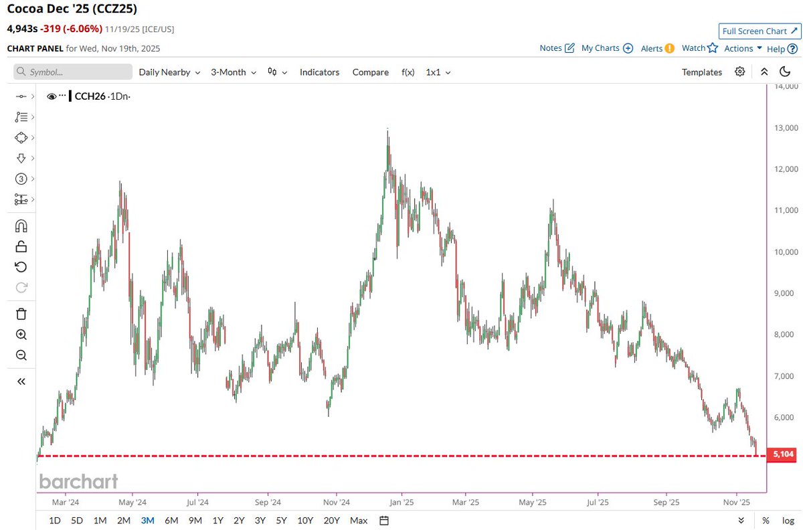
Task: Open the Fibonacci tools group
Action: [x=21, y=117]
